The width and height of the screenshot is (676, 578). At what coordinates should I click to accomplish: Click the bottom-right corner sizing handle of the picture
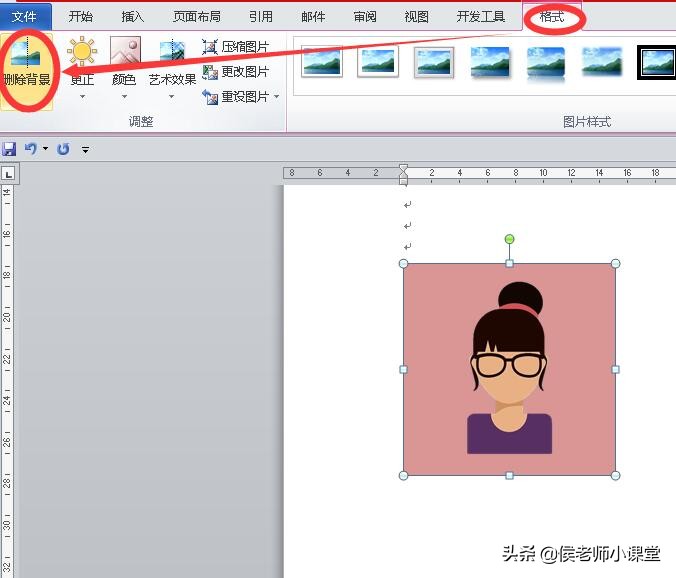tap(616, 475)
